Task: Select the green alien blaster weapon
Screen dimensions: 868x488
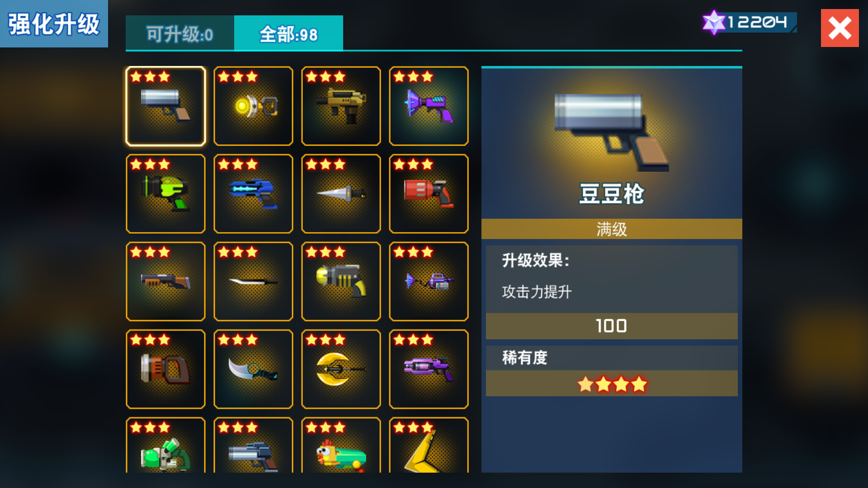Action: pos(165,194)
